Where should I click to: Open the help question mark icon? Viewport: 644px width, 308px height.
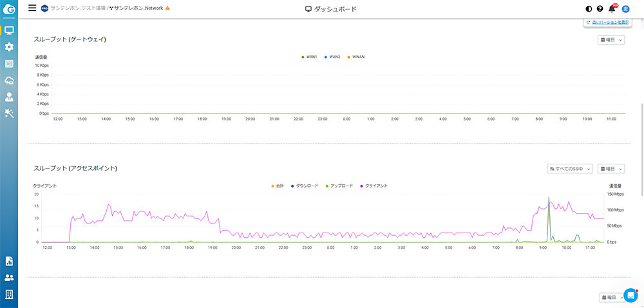(600, 8)
